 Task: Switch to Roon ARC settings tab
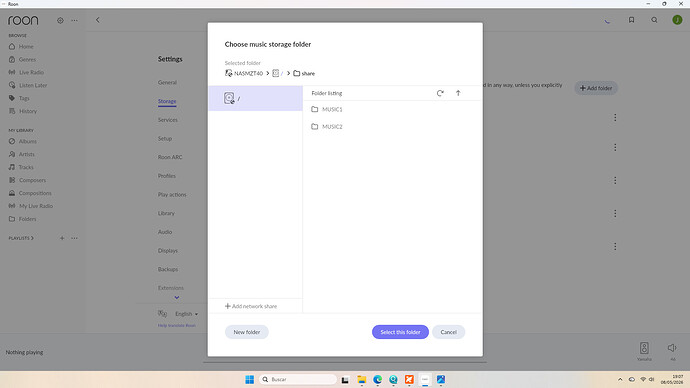click(x=170, y=157)
